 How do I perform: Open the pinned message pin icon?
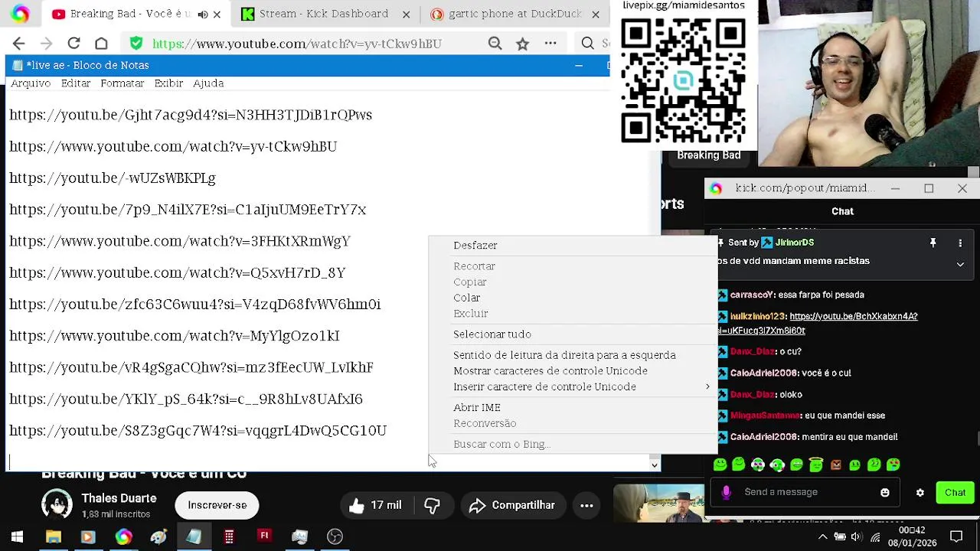tap(933, 243)
